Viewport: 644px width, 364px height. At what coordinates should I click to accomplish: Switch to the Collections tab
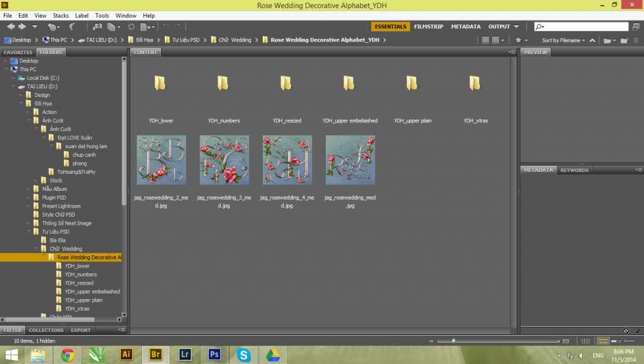[x=46, y=330]
